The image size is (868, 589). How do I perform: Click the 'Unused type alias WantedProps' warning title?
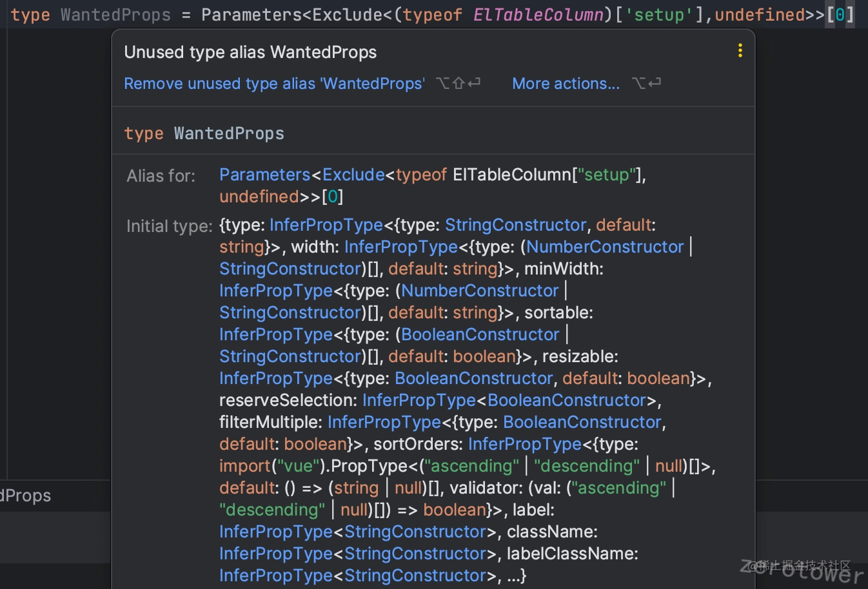(x=250, y=52)
